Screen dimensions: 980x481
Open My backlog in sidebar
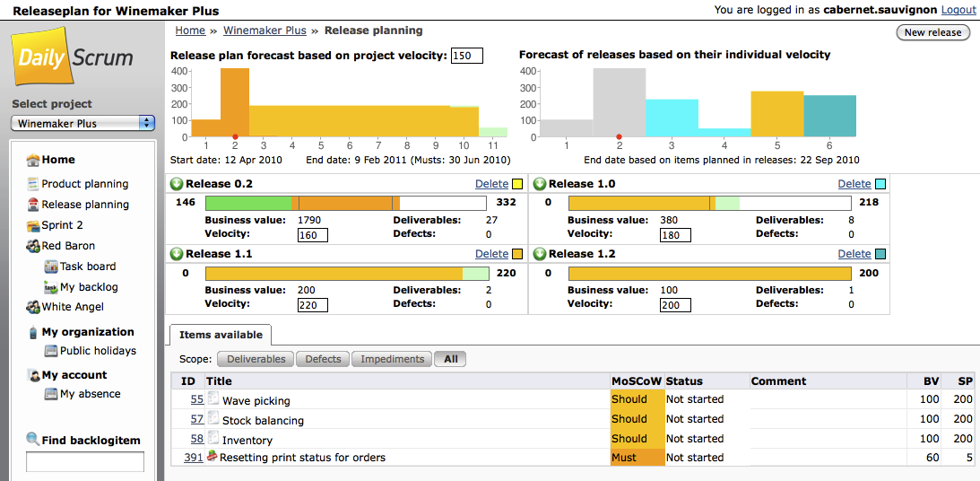(89, 287)
